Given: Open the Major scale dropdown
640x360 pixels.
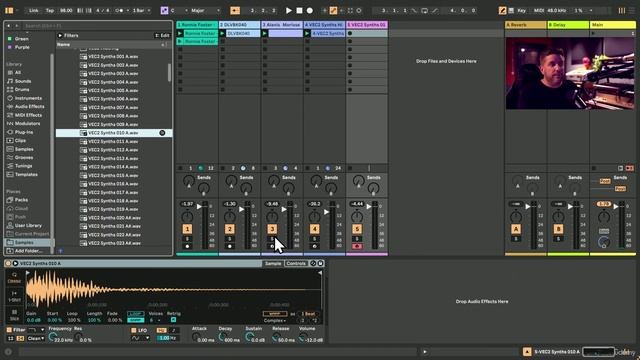Looking at the screenshot, I should point(206,10).
